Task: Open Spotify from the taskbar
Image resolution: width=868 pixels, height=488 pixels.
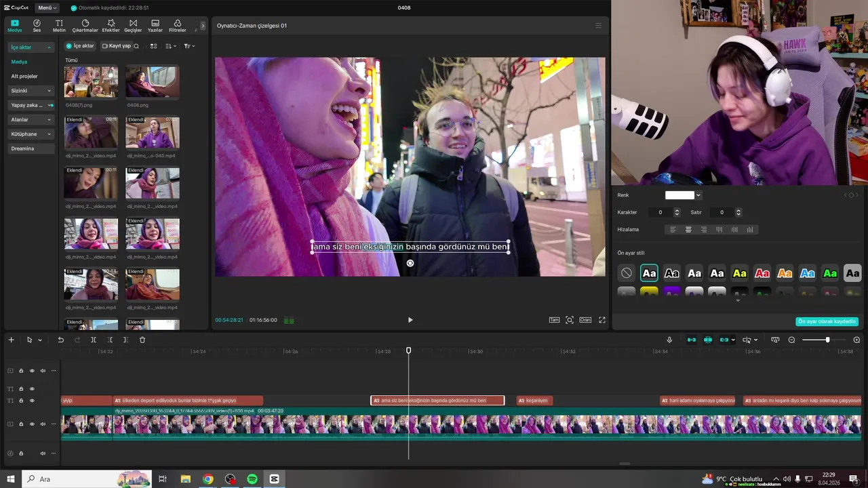Action: click(x=252, y=479)
